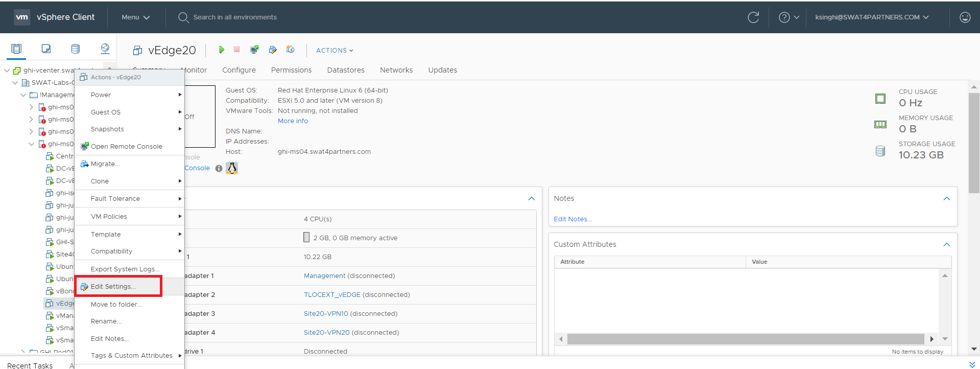Switch to the VMs and Templates view
Viewport: 980px width, 369px height.
coord(46,49)
